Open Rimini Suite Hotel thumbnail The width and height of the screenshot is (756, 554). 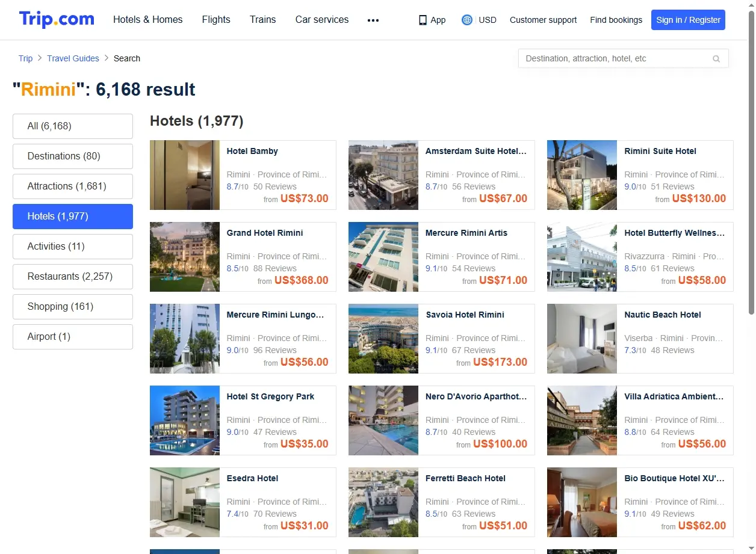582,175
